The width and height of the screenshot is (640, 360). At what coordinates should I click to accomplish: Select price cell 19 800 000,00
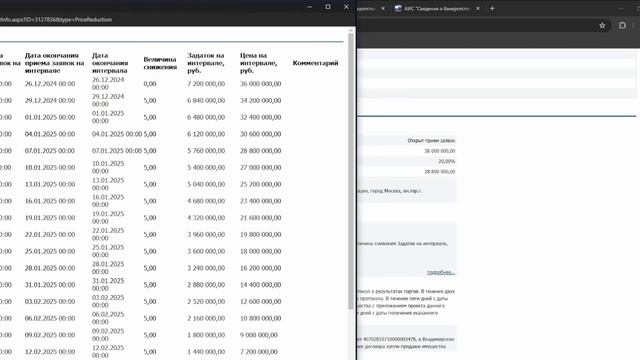[260, 234]
